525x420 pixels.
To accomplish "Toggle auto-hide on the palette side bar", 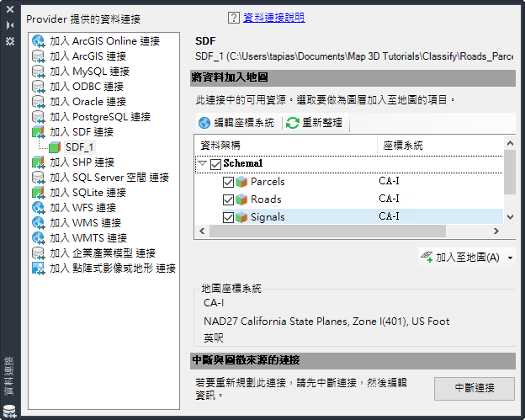I will click(10, 25).
